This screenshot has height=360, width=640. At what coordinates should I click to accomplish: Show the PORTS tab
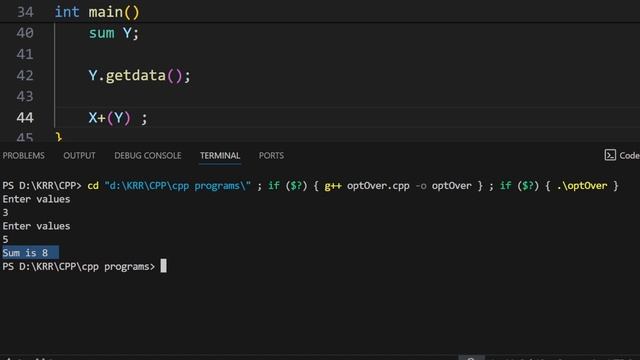coord(271,156)
